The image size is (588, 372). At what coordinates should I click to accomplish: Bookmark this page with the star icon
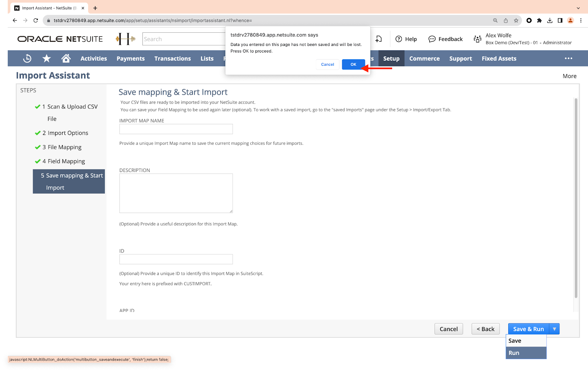[x=516, y=21]
